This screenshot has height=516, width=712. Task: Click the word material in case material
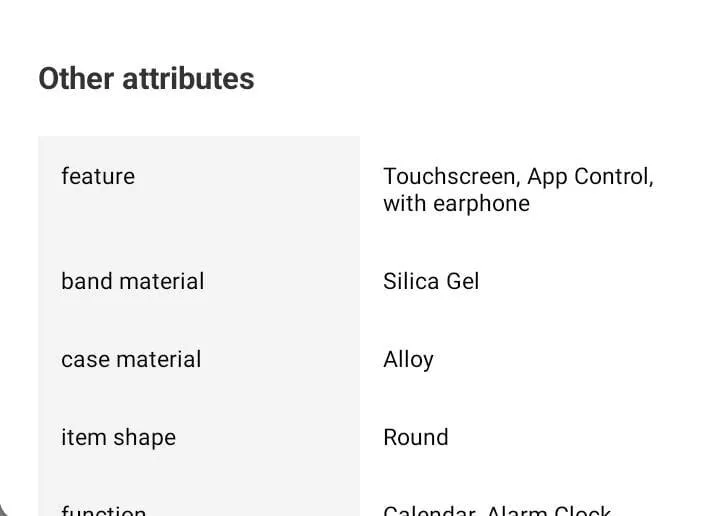pos(159,359)
